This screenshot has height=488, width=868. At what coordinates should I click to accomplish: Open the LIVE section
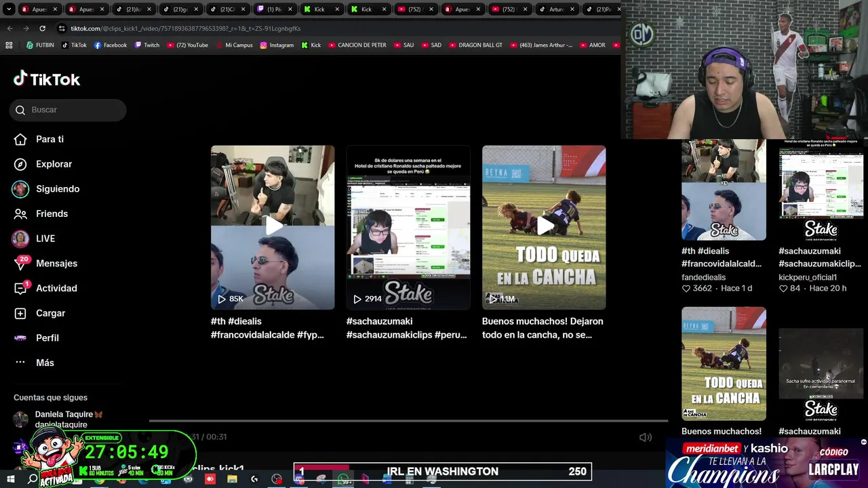click(34, 239)
